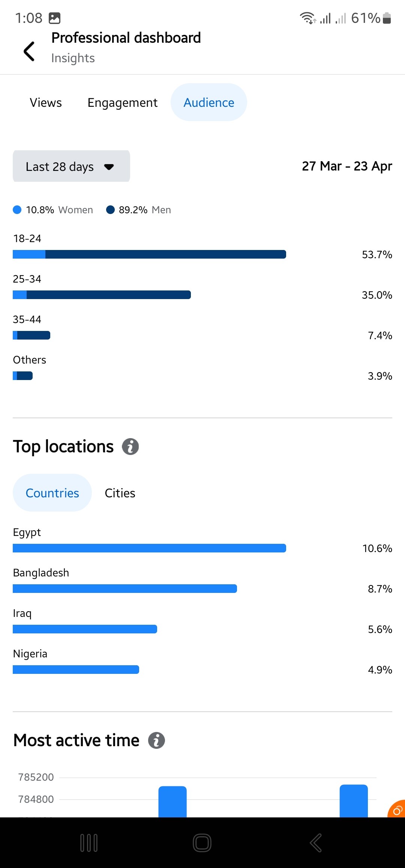405x868 pixels.
Task: Tap the Android home button
Action: click(202, 843)
